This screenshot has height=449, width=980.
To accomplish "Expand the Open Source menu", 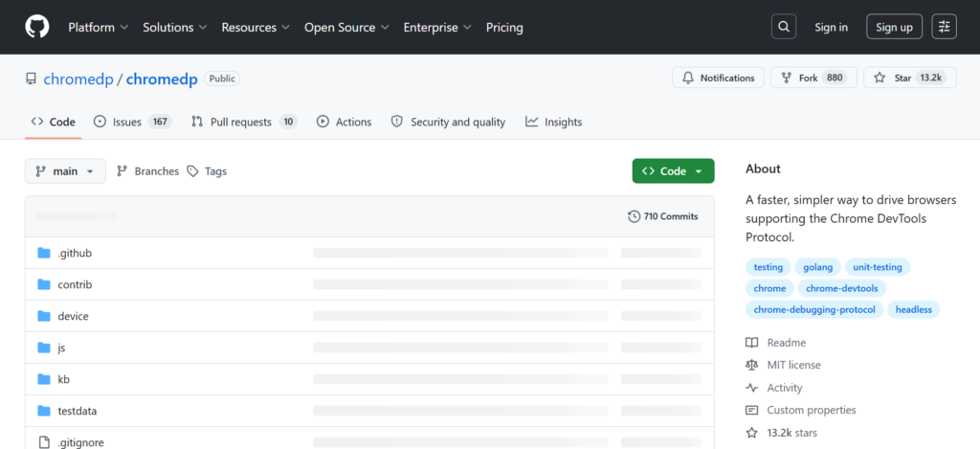I will [x=346, y=28].
